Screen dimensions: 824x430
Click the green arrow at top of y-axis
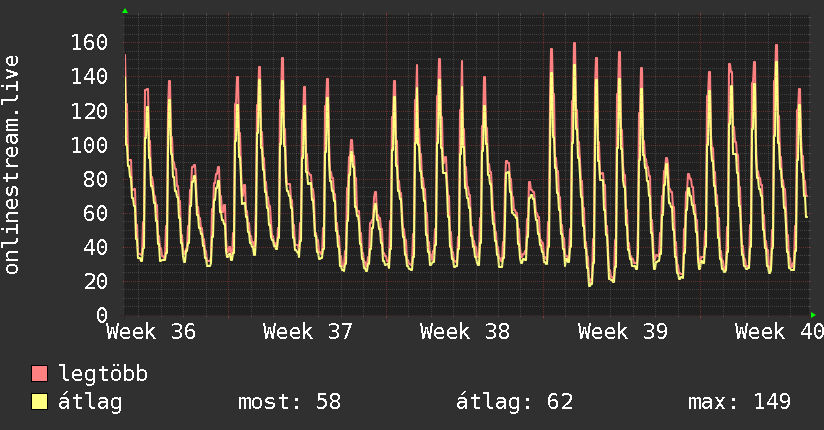[125, 11]
